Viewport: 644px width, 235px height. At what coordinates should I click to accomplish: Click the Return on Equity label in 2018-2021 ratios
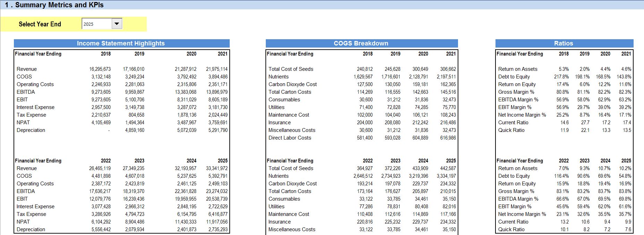[517, 84]
